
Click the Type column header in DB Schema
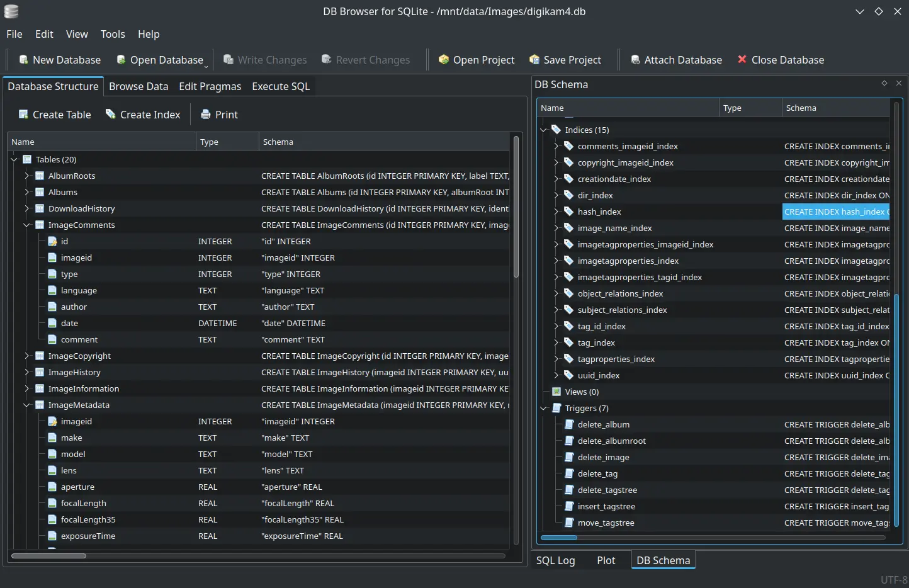coord(750,108)
